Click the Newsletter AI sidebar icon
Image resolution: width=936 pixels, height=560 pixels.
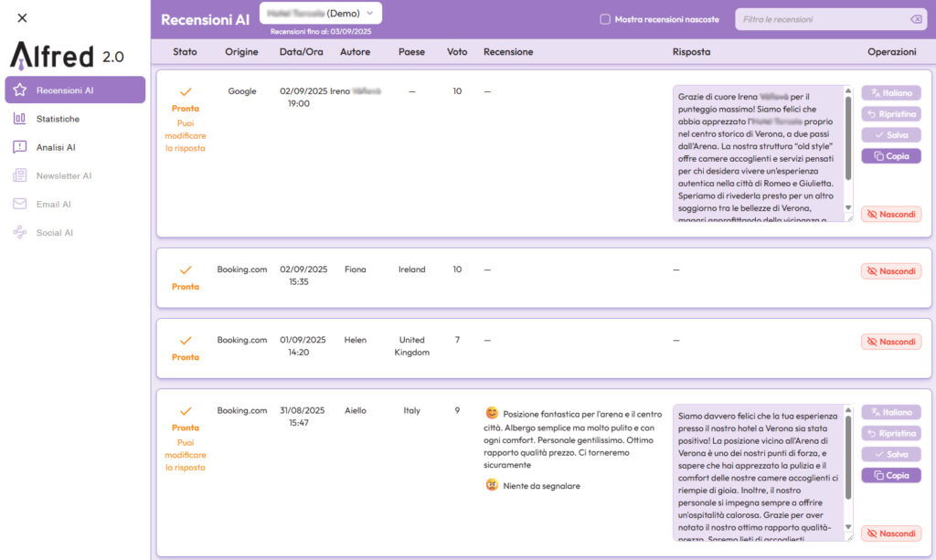(19, 175)
